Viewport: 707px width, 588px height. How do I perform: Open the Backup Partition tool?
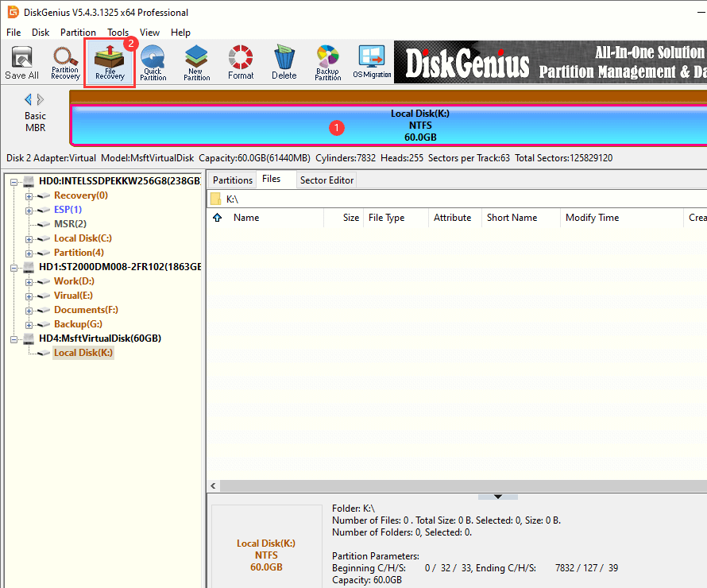327,63
